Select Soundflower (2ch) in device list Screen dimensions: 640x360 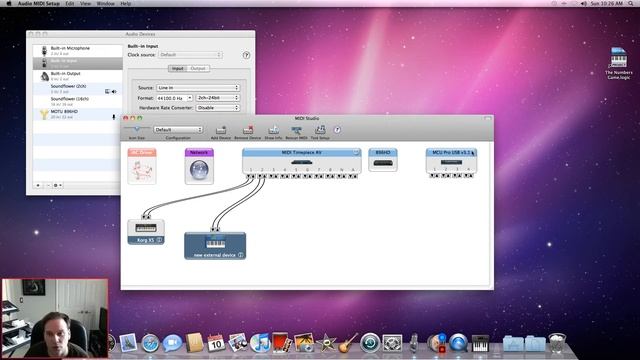[x=78, y=89]
